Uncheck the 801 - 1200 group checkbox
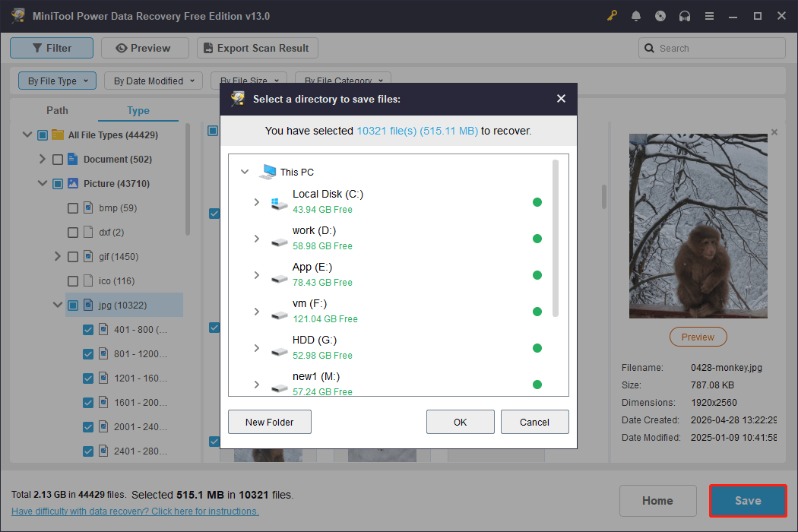 88,354
